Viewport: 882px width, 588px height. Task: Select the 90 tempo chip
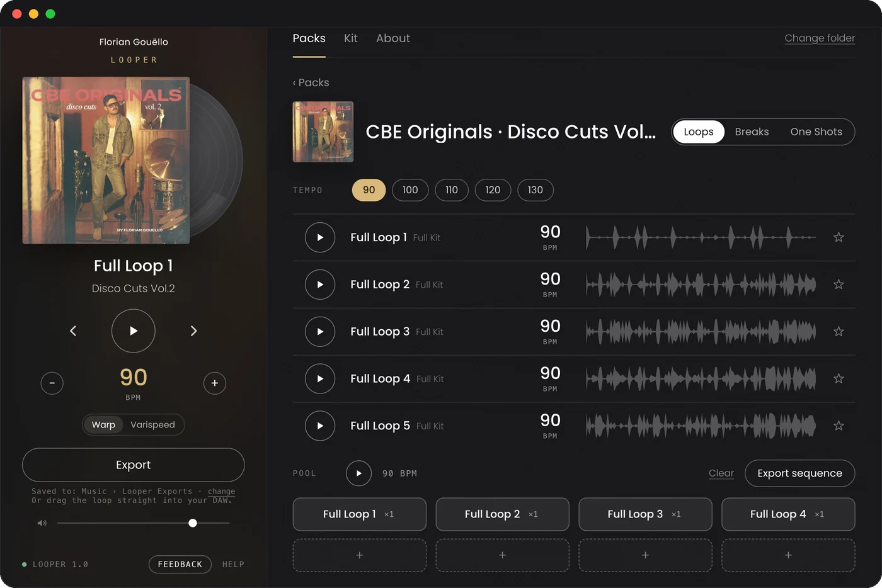369,190
